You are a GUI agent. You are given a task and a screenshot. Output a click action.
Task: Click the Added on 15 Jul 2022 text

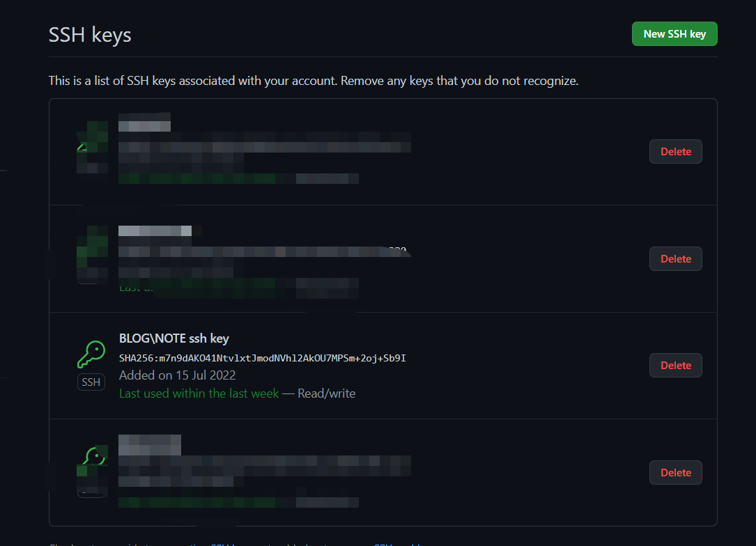pyautogui.click(x=178, y=375)
